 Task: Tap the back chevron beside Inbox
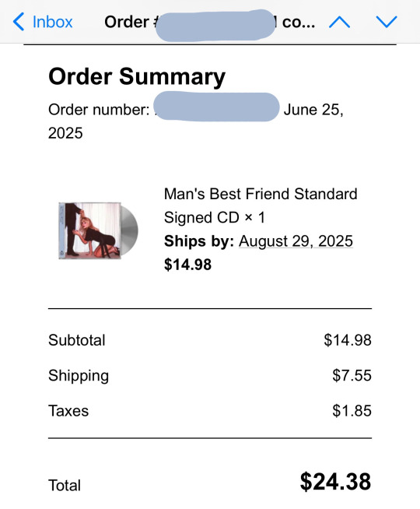coord(19,22)
